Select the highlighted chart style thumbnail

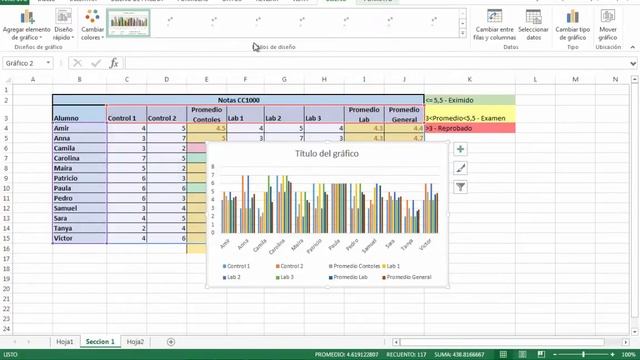(x=129, y=22)
